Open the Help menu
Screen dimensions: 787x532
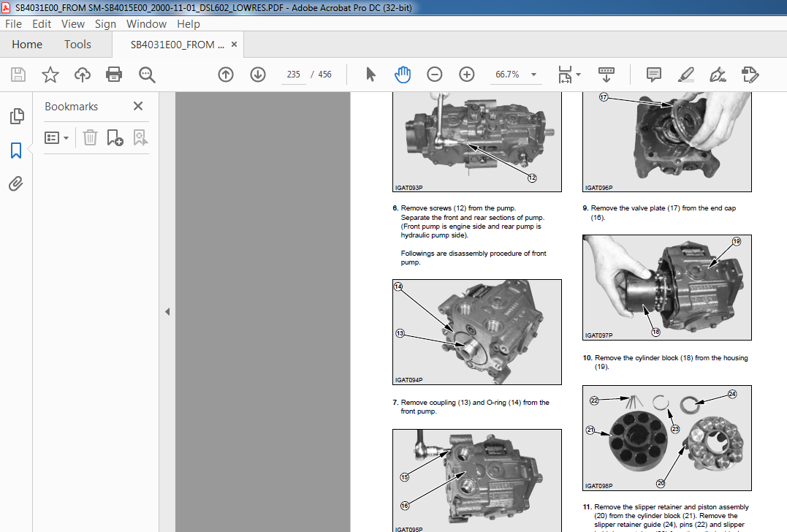click(189, 24)
